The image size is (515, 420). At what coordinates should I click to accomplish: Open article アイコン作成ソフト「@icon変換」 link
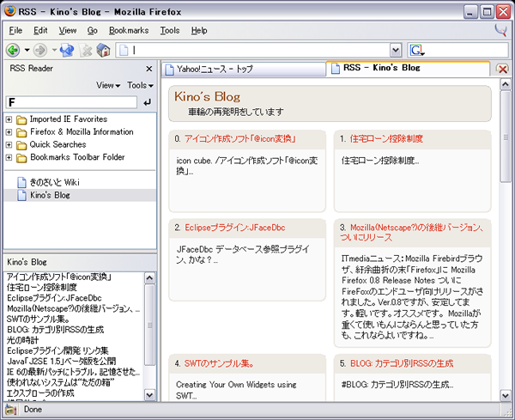tap(240, 139)
